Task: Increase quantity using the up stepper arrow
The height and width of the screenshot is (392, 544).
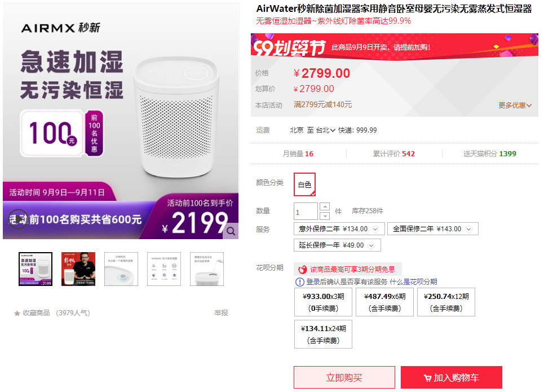Action: 325,206
